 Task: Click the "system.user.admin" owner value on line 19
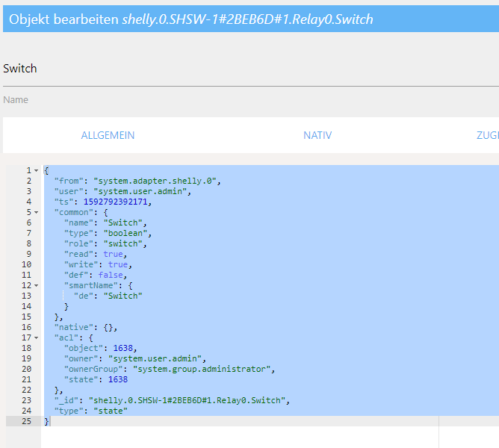[155, 358]
